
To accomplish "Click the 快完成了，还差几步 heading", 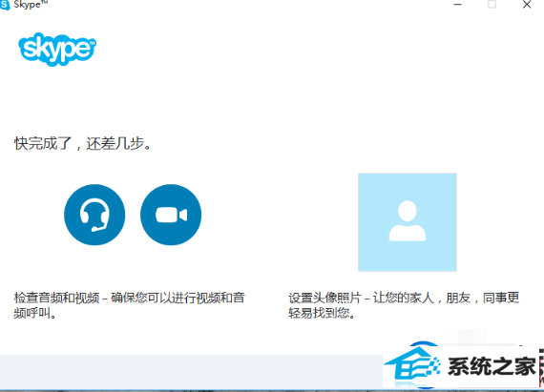I will tap(83, 143).
